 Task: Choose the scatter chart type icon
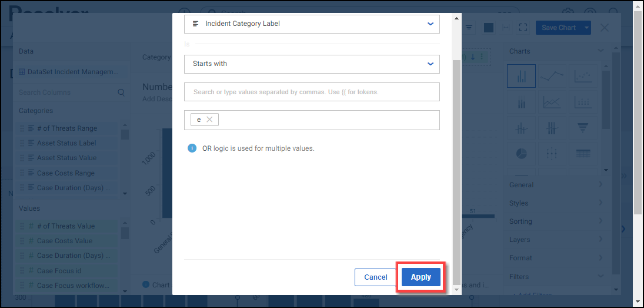click(582, 77)
